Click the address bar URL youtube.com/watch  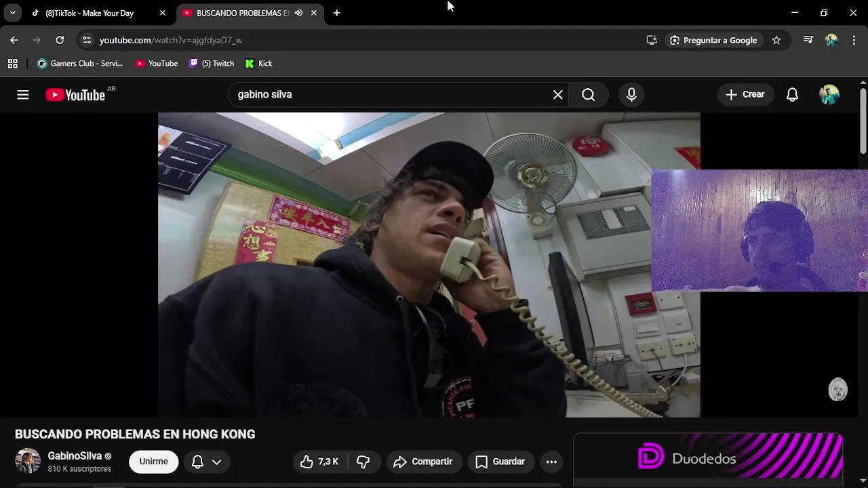pos(171,40)
